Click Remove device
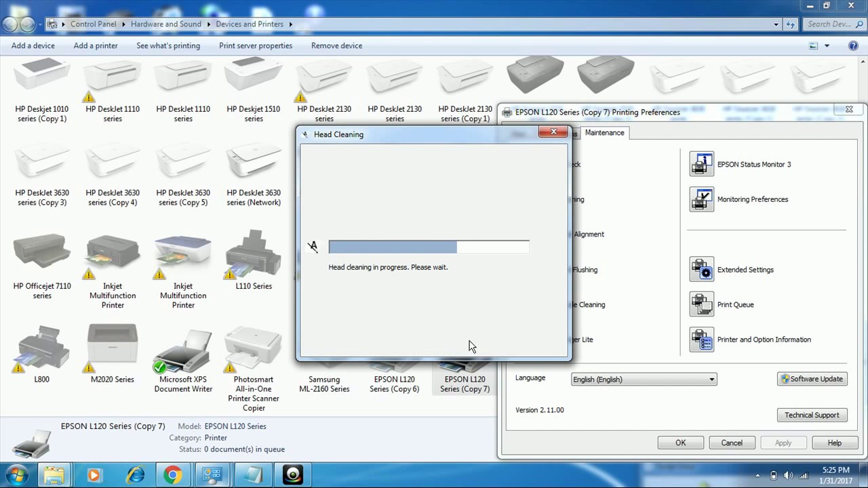The image size is (868, 488). [336, 45]
